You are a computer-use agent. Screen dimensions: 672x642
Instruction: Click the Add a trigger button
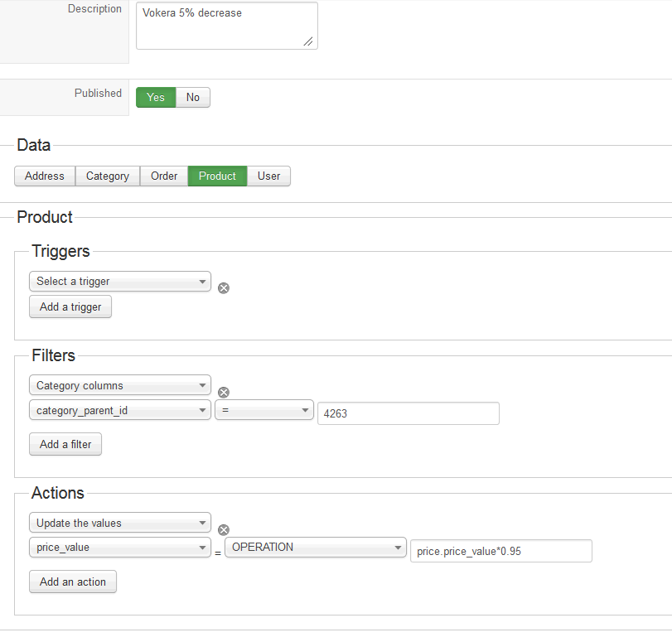click(x=70, y=307)
